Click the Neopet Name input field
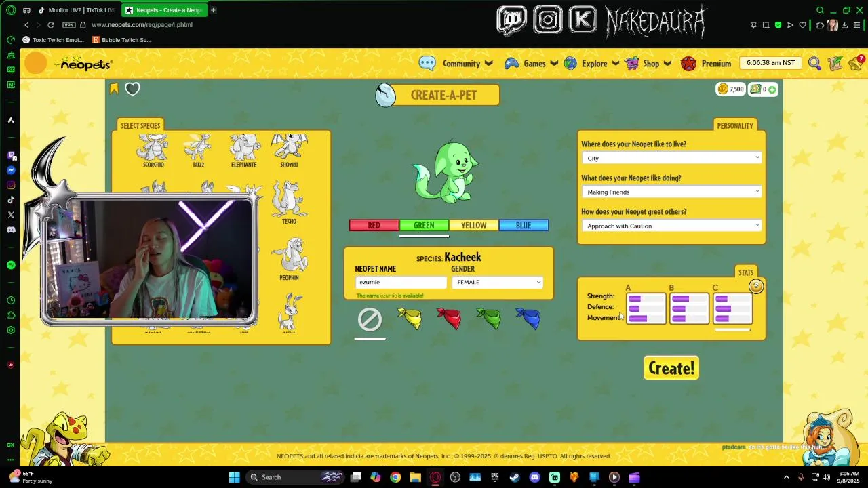The width and height of the screenshot is (868, 488). tap(401, 282)
